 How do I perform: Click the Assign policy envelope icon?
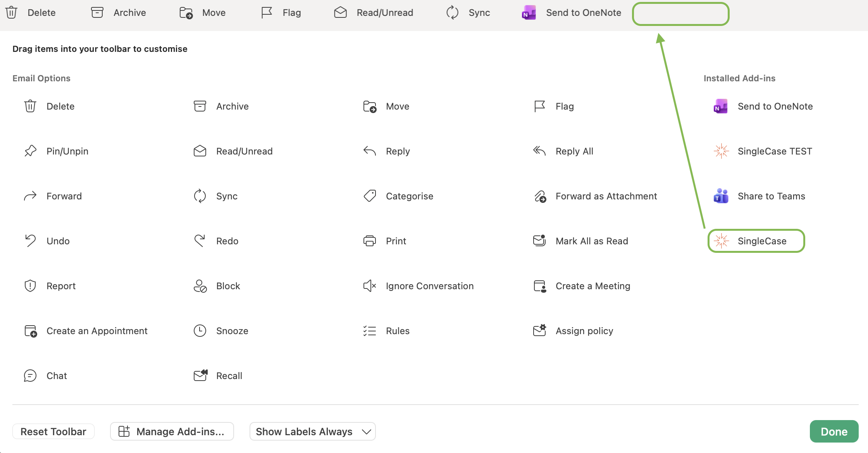pyautogui.click(x=540, y=330)
